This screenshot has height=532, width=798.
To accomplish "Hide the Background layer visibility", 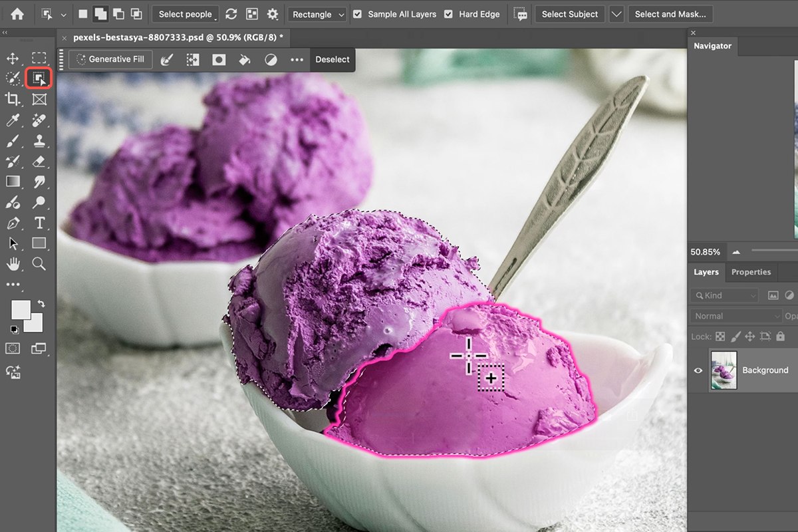I will click(698, 370).
